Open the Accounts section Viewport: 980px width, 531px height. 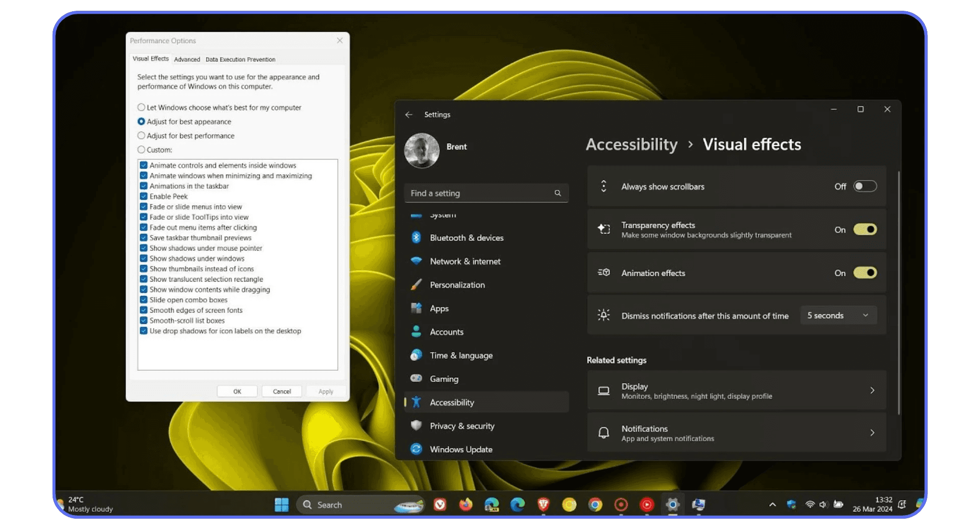pos(447,332)
